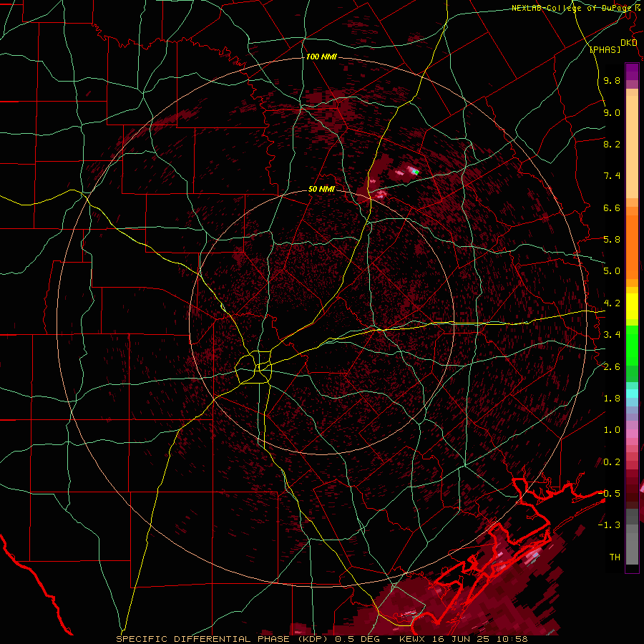This screenshot has height=644, width=644.
Task: Click the TH threshold legend label
Action: pos(615,557)
